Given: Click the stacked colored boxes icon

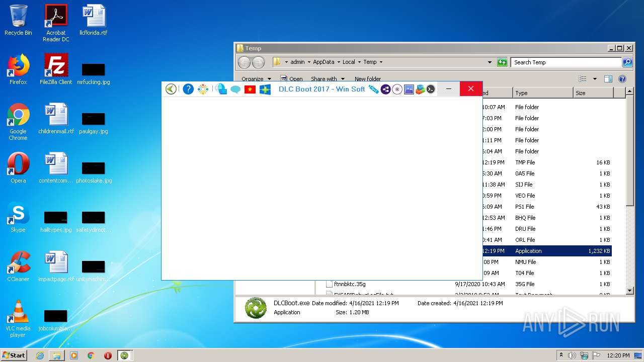Looking at the screenshot, I should pyautogui.click(x=420, y=89).
